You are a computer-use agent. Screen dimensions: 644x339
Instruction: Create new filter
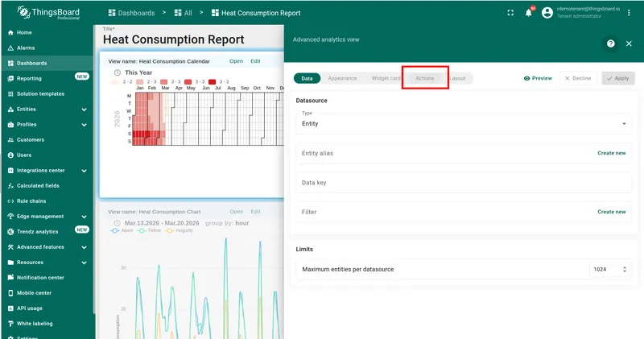click(x=611, y=212)
